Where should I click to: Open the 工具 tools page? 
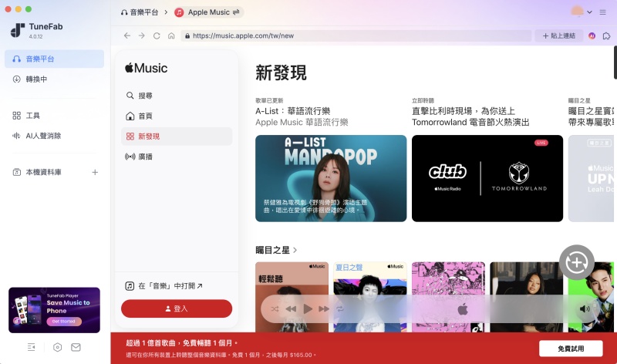(54, 116)
